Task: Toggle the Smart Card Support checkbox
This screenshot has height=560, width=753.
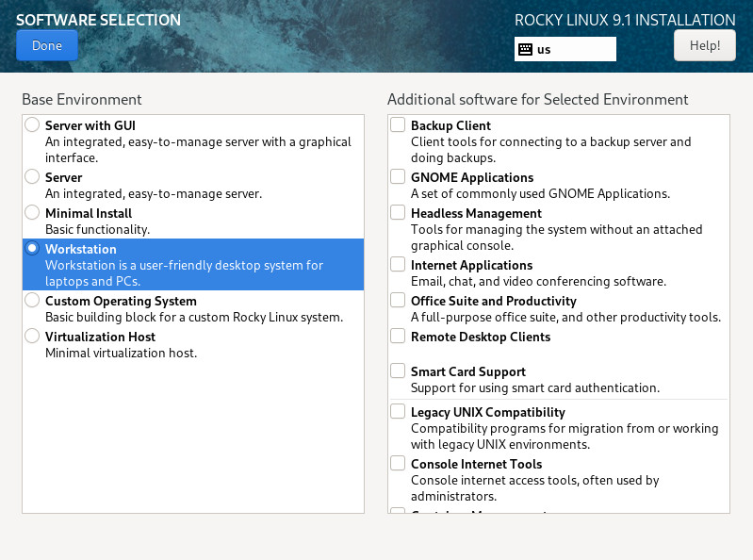Action: click(x=398, y=371)
